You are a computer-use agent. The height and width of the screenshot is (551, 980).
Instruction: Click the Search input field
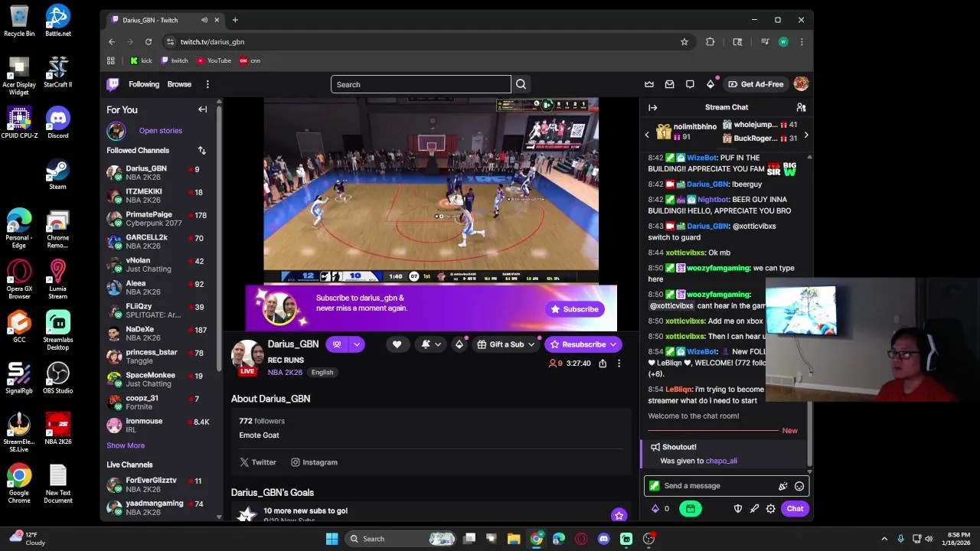tap(420, 84)
